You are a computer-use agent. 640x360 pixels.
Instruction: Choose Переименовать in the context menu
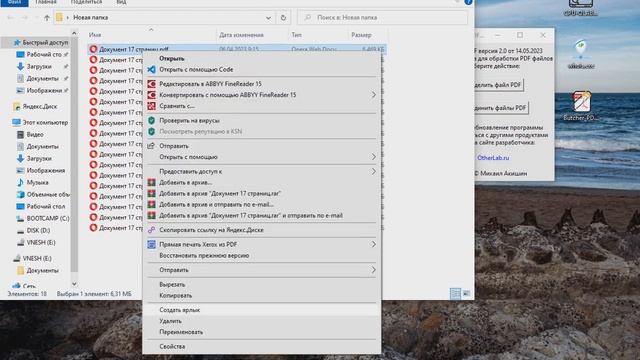click(x=262, y=332)
